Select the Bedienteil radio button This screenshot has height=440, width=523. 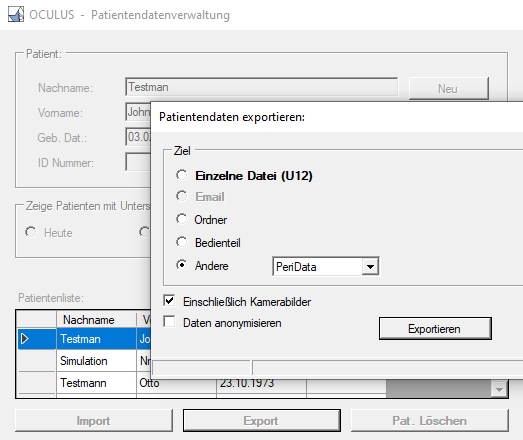182,242
